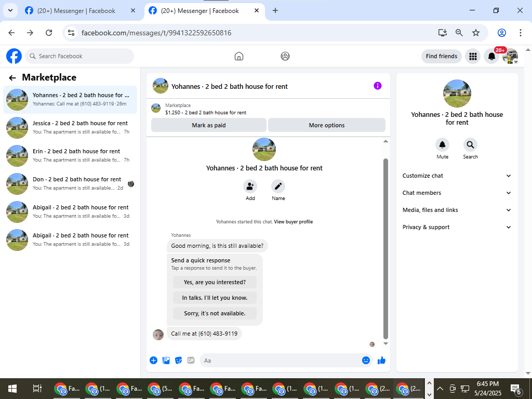Open the notifications bell with 20+ badge
This screenshot has width=532, height=399.
click(x=491, y=56)
